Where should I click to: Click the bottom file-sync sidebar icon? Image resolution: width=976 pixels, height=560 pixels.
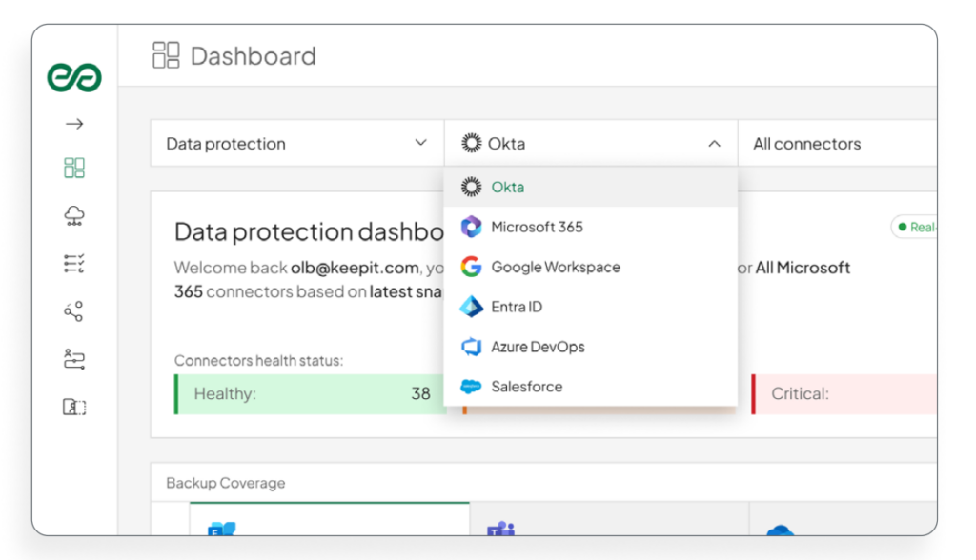point(74,407)
